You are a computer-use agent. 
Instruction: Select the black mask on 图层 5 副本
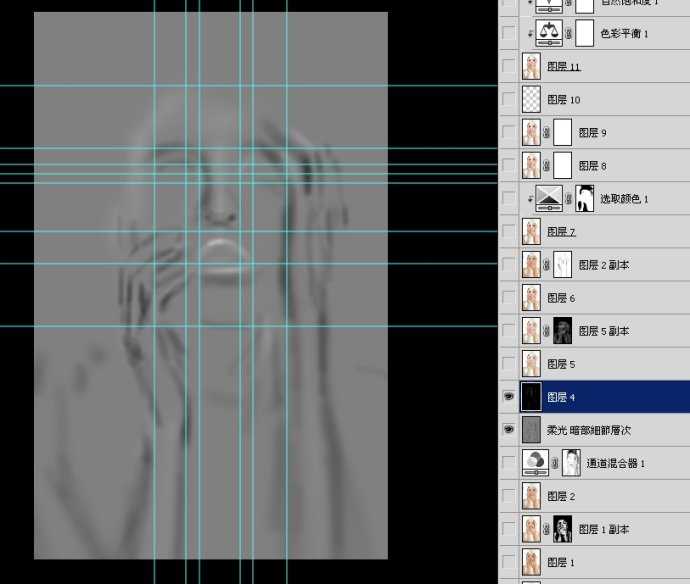click(562, 331)
